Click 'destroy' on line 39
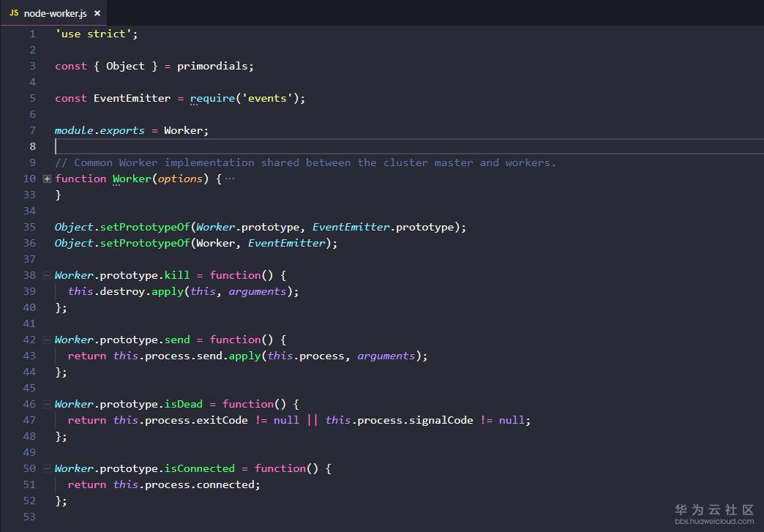Image resolution: width=764 pixels, height=532 pixels. [x=122, y=291]
